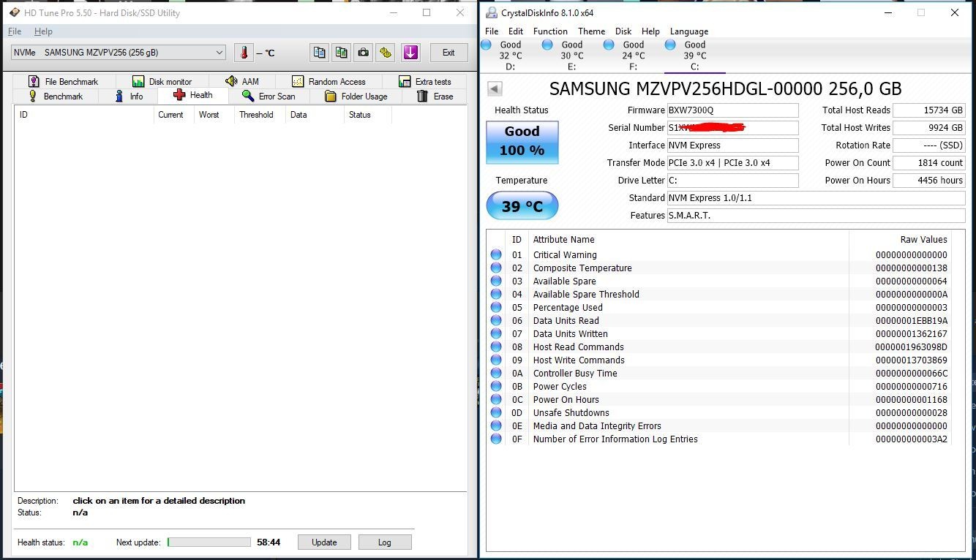Viewport: 976px width, 560px height.
Task: Switch to the File Benchmark tab
Action: coord(63,82)
